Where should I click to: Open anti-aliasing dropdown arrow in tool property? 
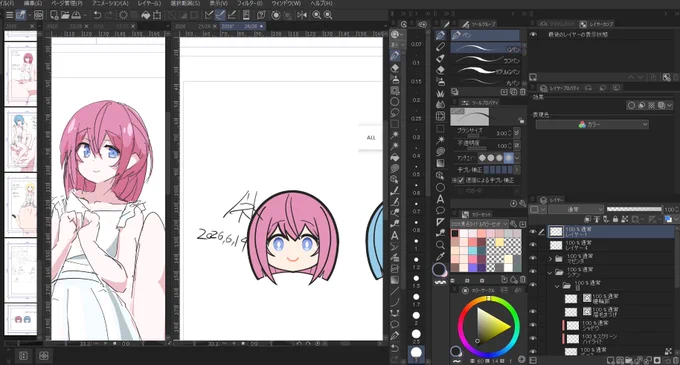coord(517,158)
